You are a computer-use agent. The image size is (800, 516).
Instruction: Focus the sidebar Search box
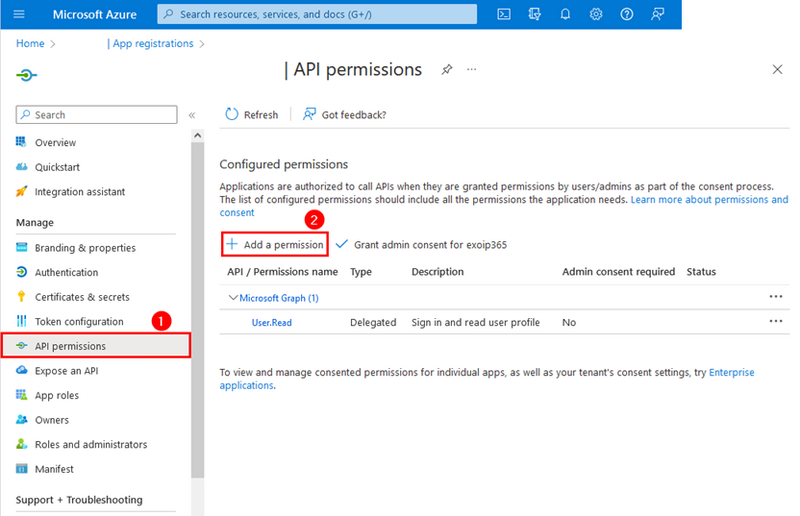(x=96, y=115)
